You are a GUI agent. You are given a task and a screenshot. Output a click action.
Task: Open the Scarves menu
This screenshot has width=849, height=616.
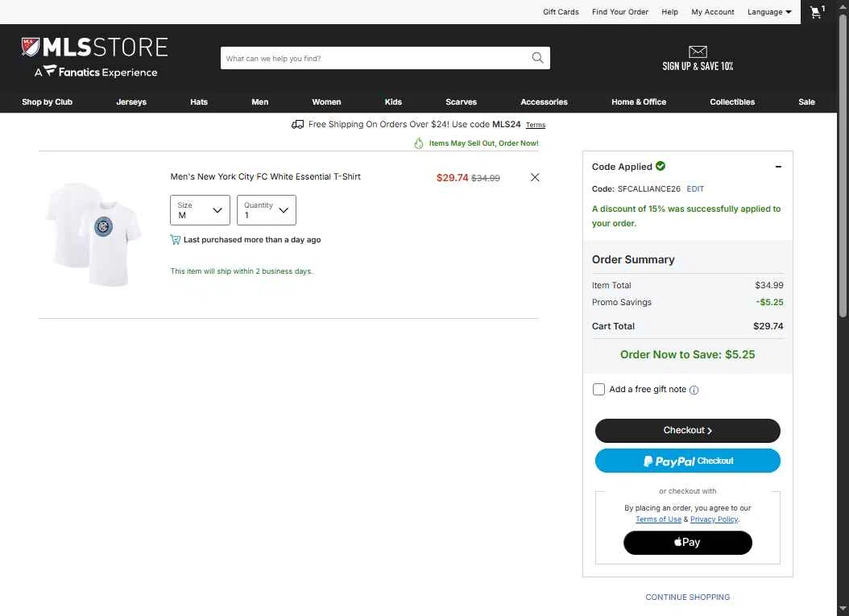coord(461,101)
